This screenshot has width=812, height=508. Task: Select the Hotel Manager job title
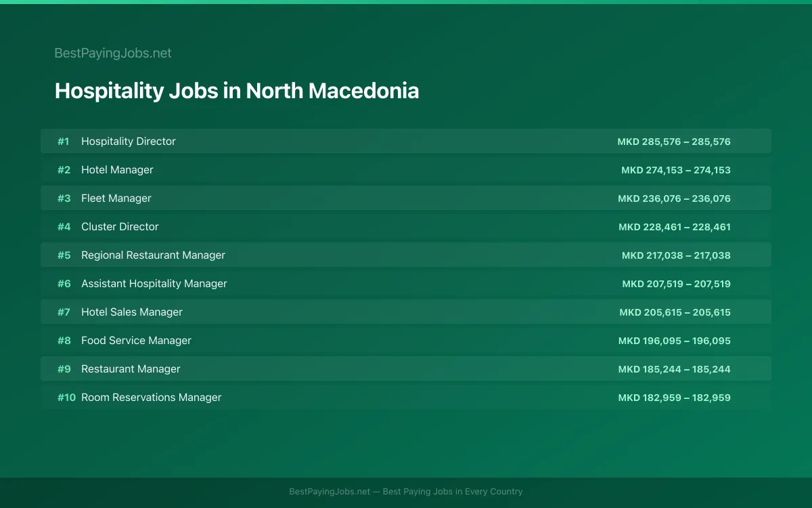pos(117,169)
